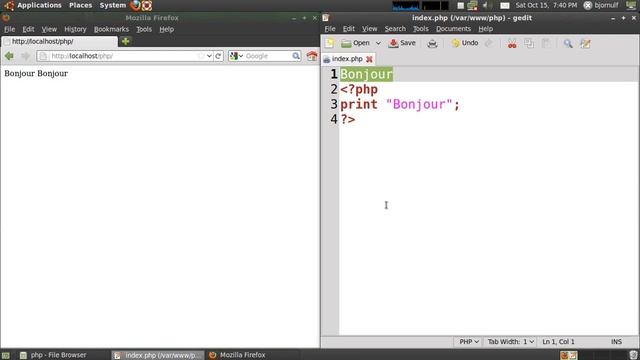640x360 pixels.
Task: Click the INS insert mode indicator
Action: point(616,342)
